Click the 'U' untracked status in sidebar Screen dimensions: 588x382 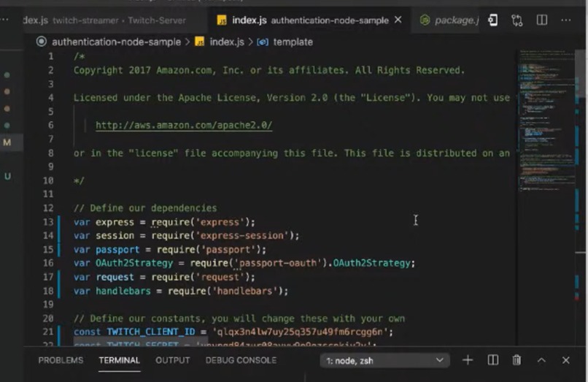click(7, 176)
